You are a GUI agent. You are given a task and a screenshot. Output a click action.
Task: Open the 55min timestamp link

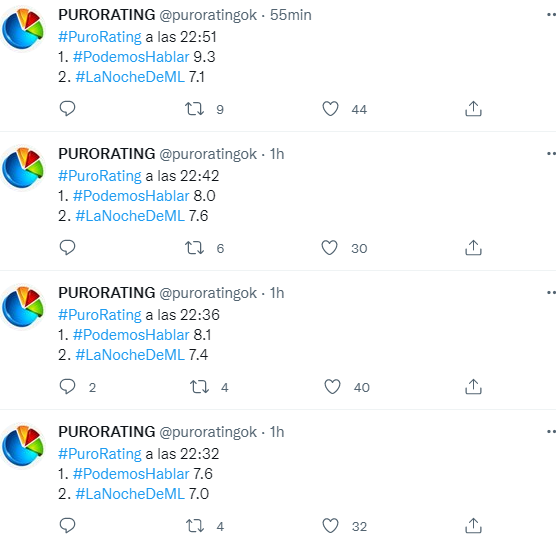[x=290, y=15]
